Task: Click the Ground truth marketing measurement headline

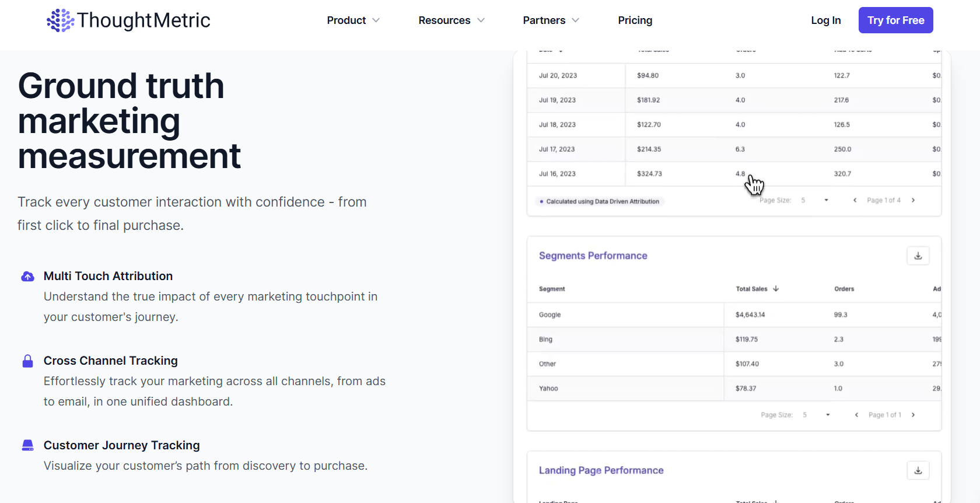Action: click(129, 121)
